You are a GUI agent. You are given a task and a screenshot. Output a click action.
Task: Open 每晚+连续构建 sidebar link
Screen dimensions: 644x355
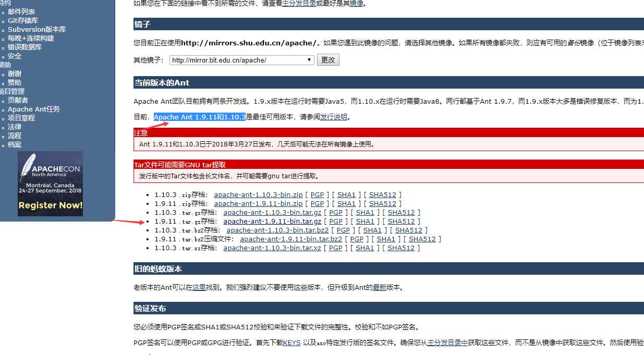(31, 38)
